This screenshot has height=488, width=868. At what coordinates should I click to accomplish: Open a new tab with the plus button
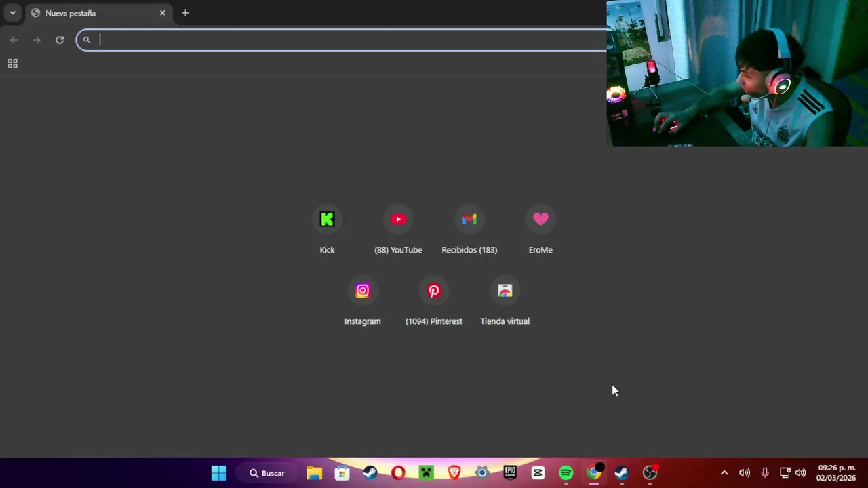[185, 13]
